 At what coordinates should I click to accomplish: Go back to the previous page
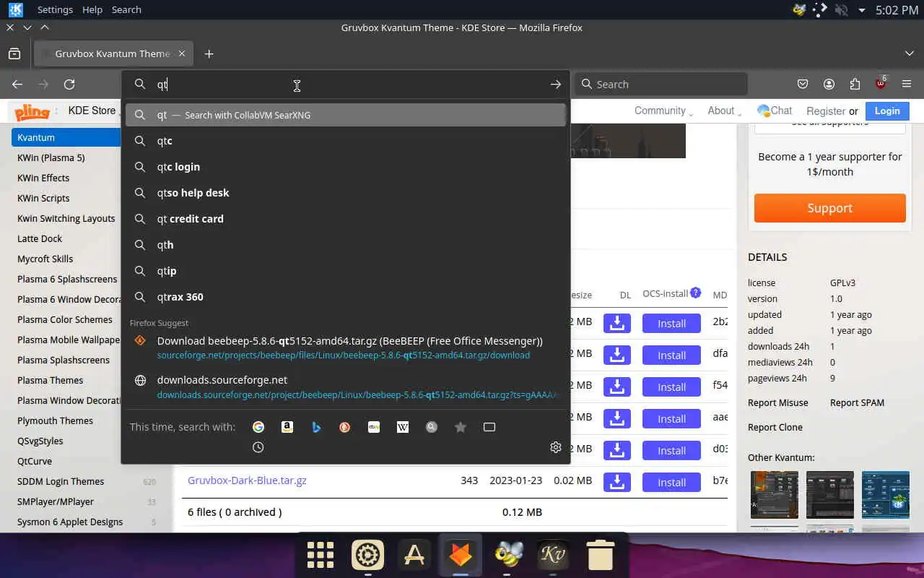pyautogui.click(x=17, y=85)
